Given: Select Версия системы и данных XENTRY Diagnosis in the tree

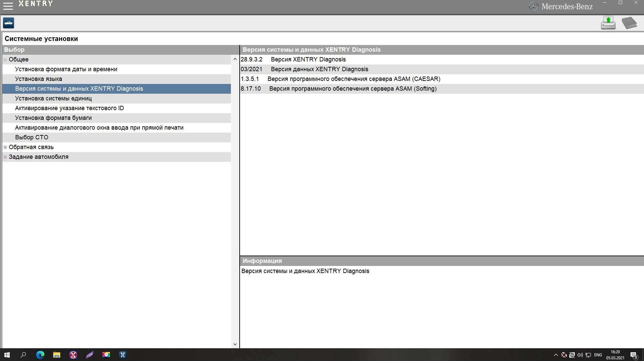Looking at the screenshot, I should pyautogui.click(x=116, y=89).
